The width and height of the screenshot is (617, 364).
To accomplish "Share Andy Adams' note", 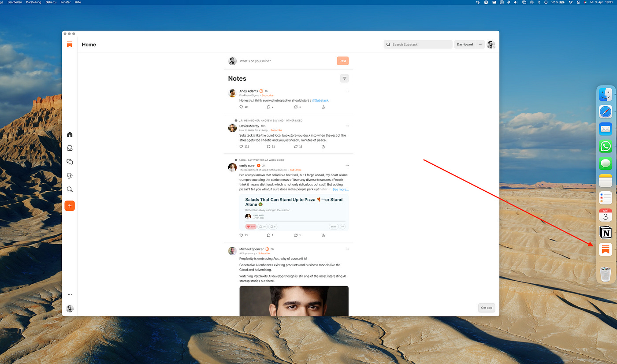I will pyautogui.click(x=323, y=107).
